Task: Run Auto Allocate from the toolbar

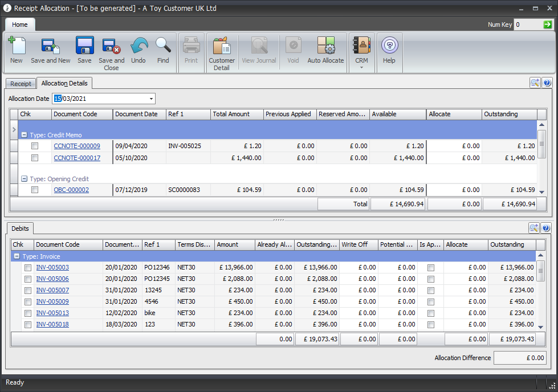Action: (325, 46)
